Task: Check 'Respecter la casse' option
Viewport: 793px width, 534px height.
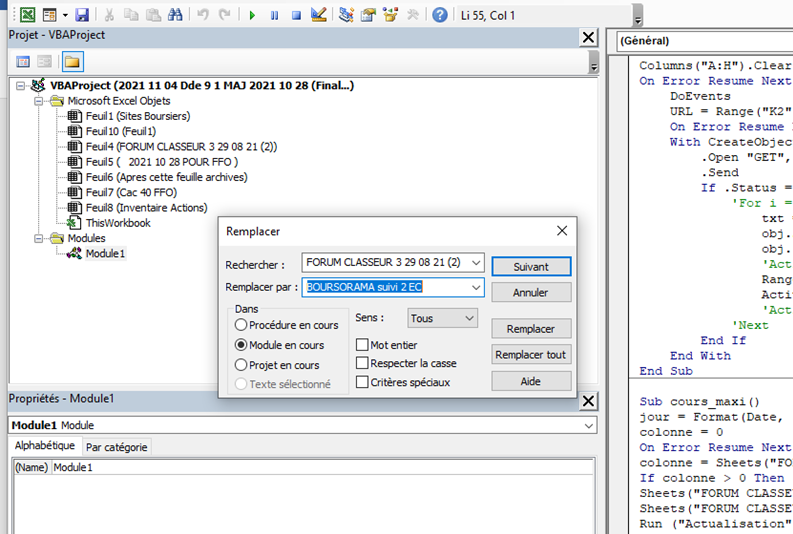Action: click(x=362, y=363)
